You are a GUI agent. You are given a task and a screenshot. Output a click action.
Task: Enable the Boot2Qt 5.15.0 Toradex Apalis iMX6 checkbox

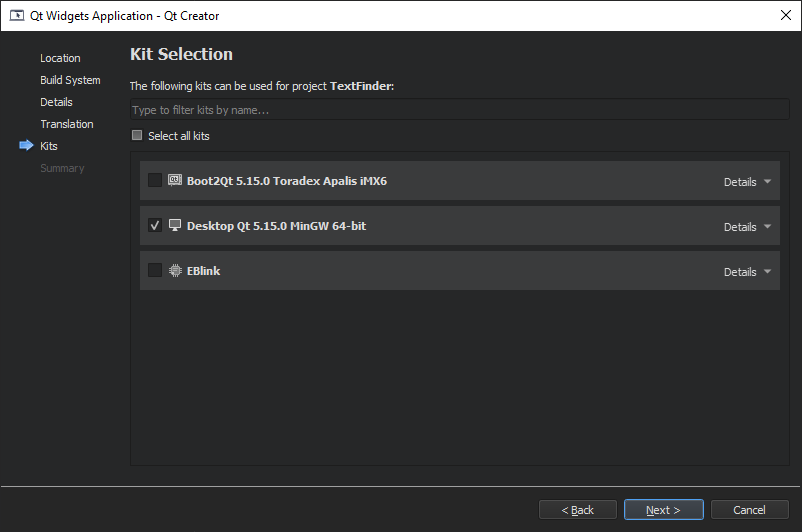[154, 180]
